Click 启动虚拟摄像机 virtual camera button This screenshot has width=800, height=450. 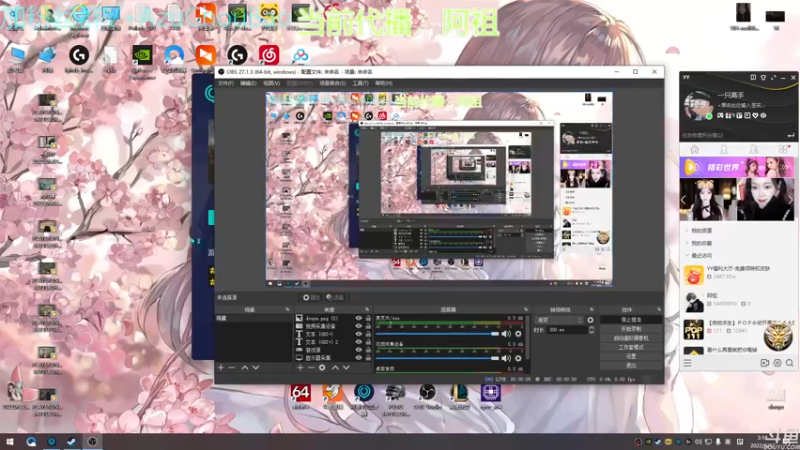click(631, 338)
